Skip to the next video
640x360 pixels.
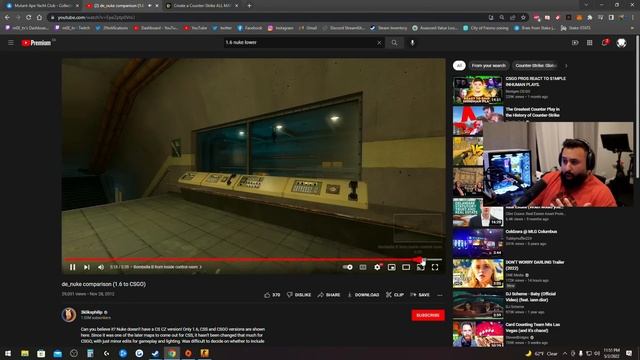coord(87,267)
